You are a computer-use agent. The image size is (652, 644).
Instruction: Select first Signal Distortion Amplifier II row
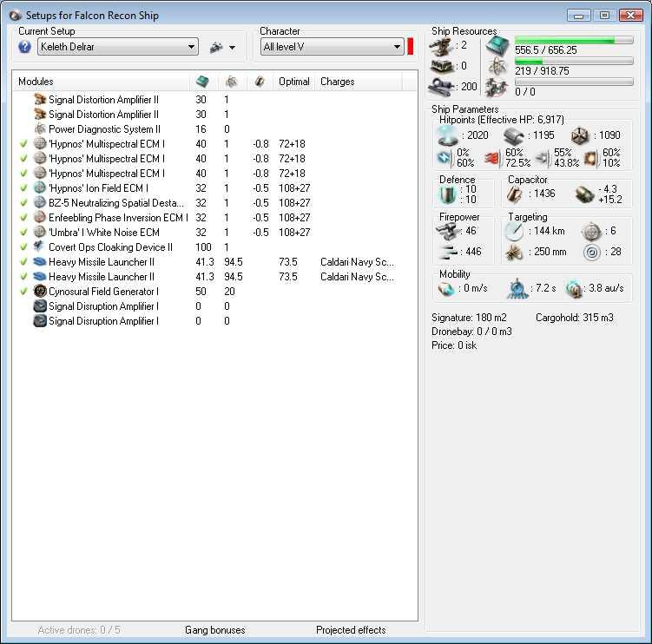click(214, 100)
